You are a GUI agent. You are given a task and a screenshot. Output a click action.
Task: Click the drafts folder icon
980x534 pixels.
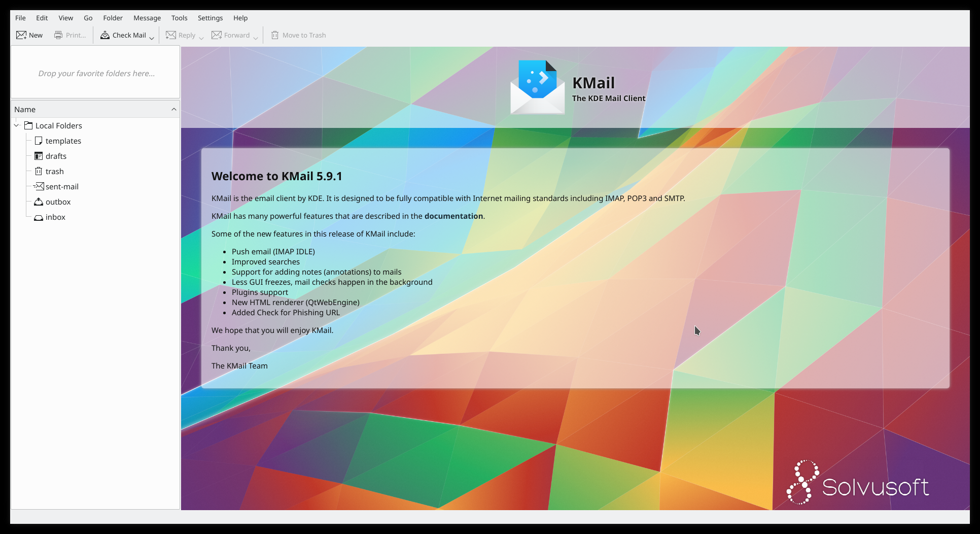(39, 156)
